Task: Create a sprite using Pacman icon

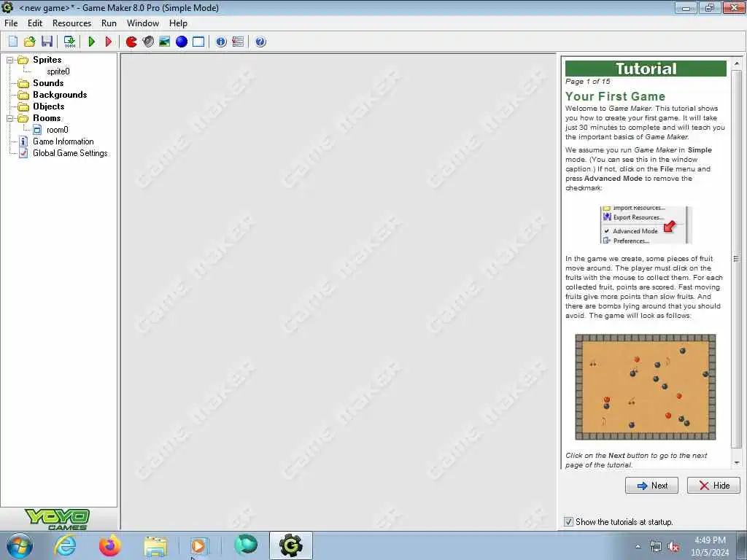Action: click(x=131, y=42)
